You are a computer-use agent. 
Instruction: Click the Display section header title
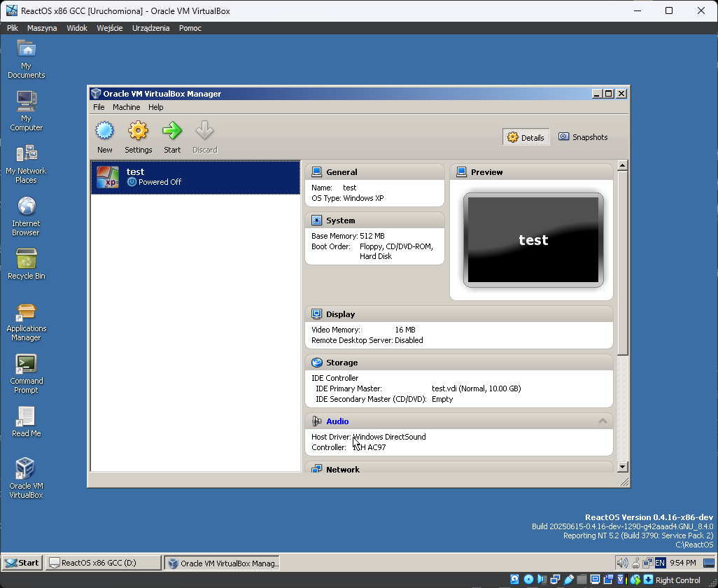coord(341,314)
